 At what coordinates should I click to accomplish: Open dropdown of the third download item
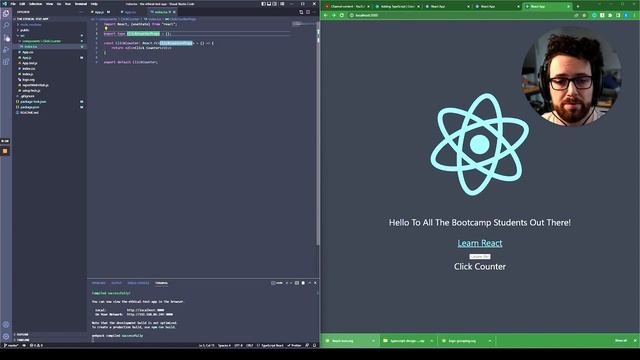point(490,341)
